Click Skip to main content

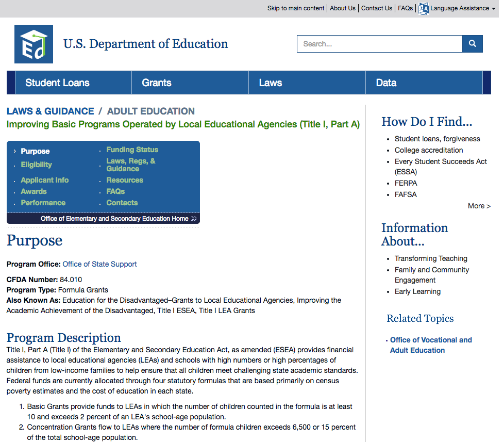click(296, 8)
